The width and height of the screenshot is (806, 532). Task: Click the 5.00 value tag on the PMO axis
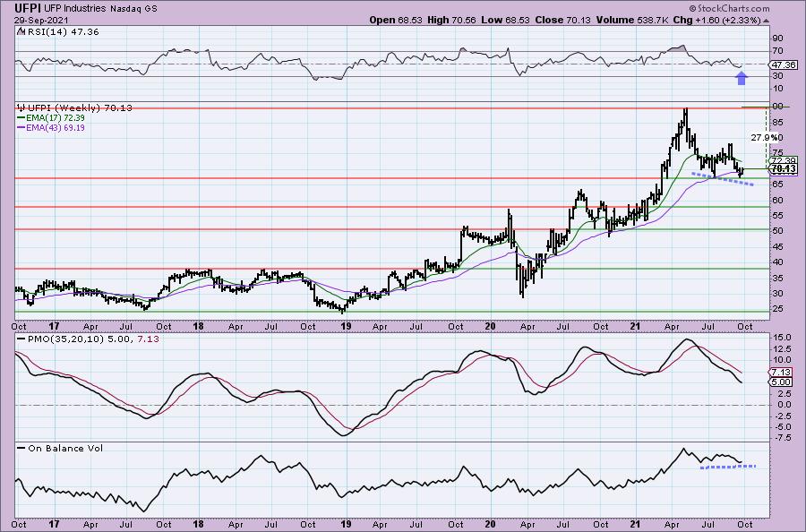(781, 382)
